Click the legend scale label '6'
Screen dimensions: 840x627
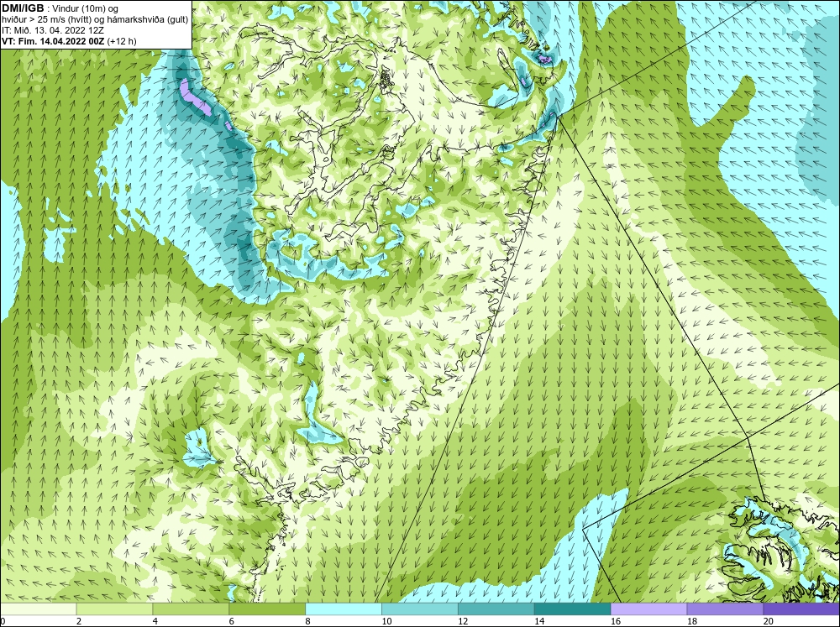click(232, 621)
